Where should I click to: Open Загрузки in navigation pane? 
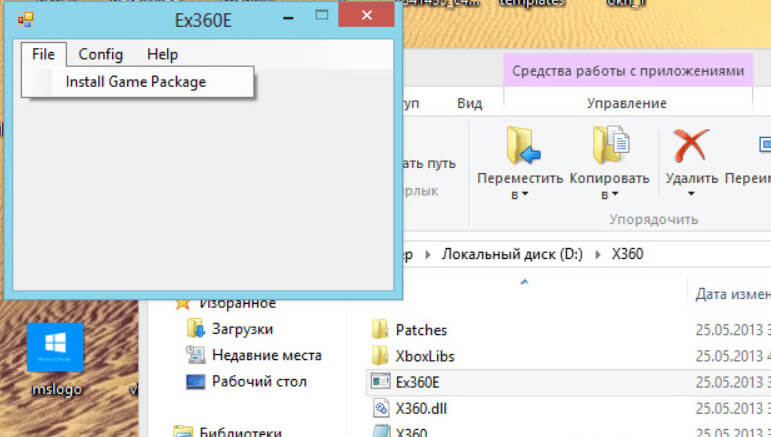tap(242, 329)
